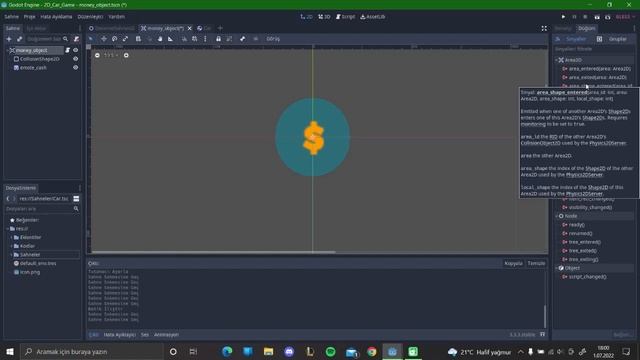Open script icon beside money_object node
This screenshot has height=360, width=640.
pos(67,50)
